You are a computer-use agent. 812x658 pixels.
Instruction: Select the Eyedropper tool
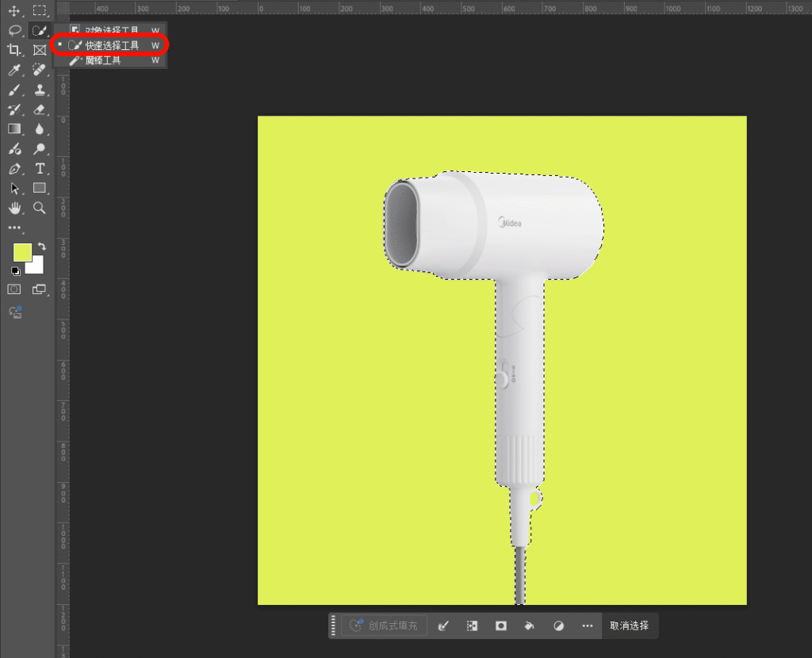(14, 71)
